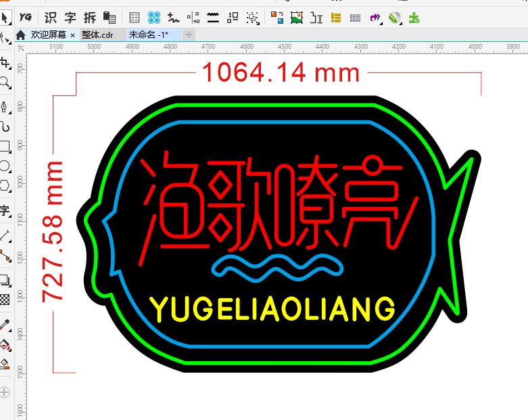This screenshot has width=528, height=420.
Task: Select the Crop tool
Action: [5, 63]
